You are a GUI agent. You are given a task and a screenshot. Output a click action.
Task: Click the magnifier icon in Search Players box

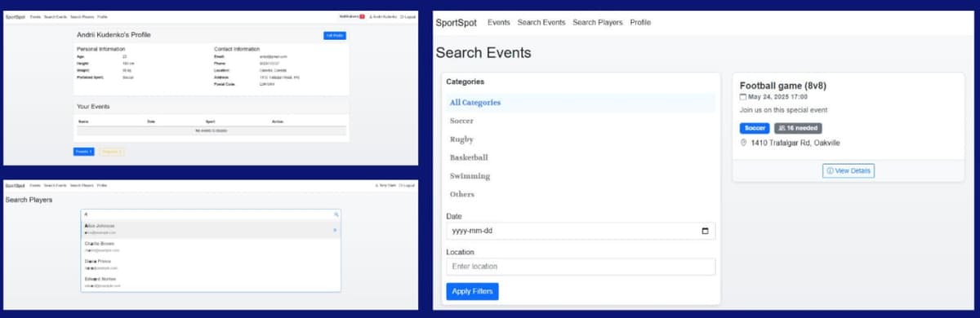[336, 214]
